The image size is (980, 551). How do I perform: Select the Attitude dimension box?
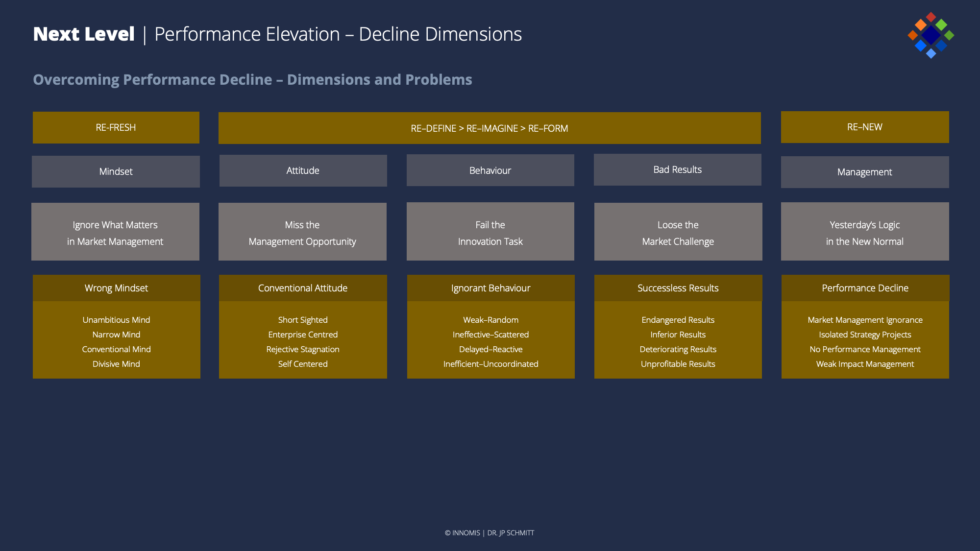(303, 170)
